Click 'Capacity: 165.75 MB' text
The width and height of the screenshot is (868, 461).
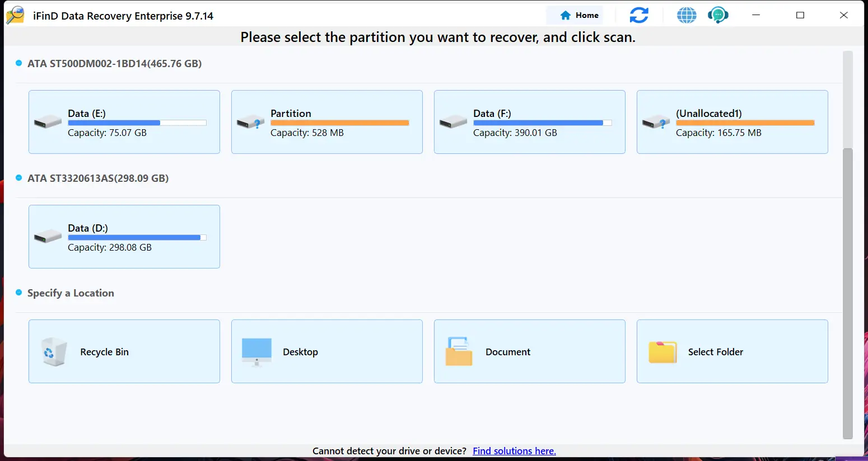pyautogui.click(x=718, y=133)
